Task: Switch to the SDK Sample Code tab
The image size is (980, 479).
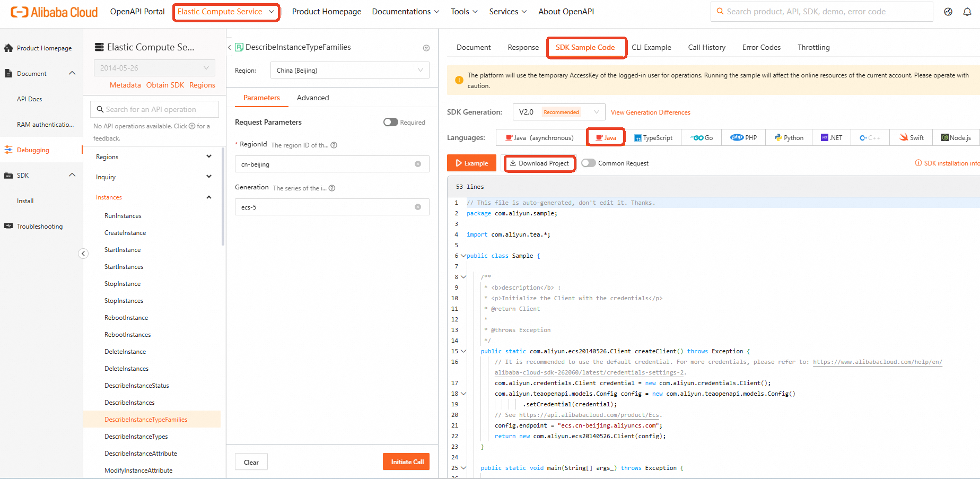Action: 585,47
